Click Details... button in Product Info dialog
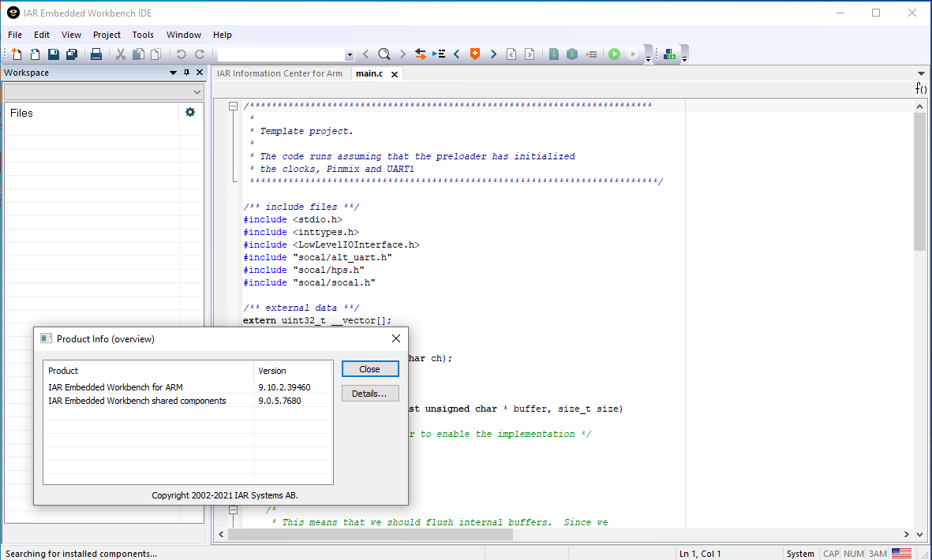 (369, 393)
